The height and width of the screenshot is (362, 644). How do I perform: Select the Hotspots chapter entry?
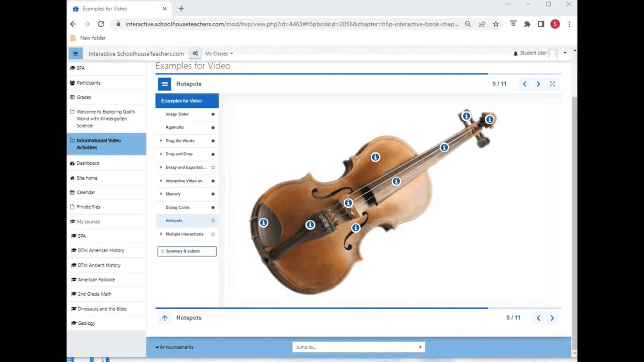click(x=187, y=221)
